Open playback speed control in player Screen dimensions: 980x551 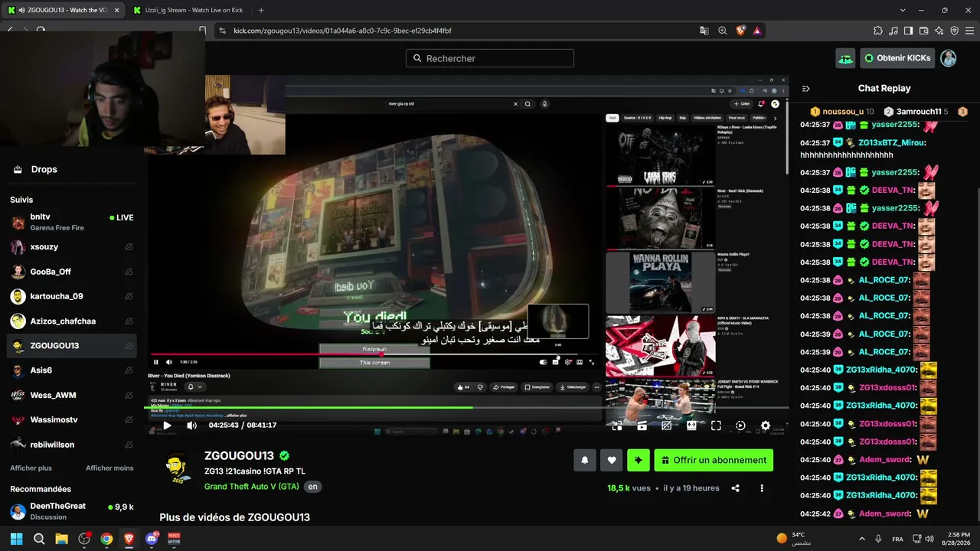click(x=740, y=425)
